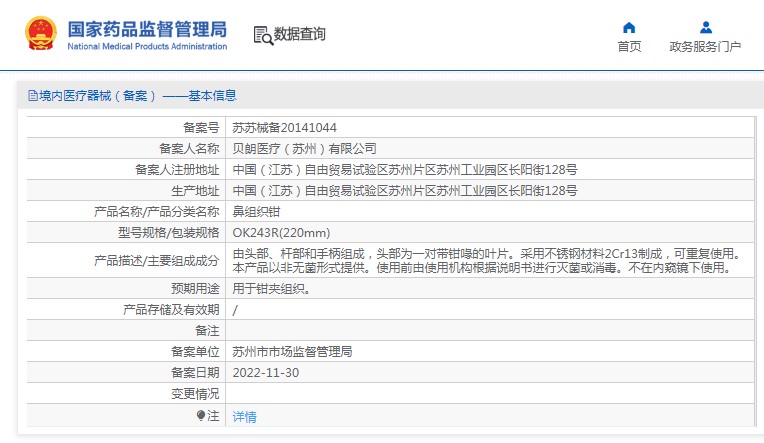The width and height of the screenshot is (764, 443).
Task: Click the 生产地址 label
Action: (x=195, y=191)
